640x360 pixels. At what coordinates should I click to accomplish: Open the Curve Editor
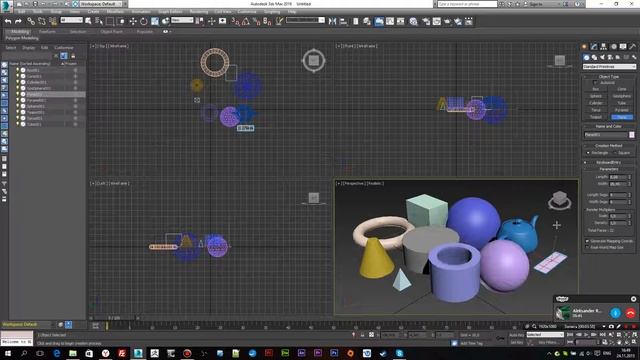click(390, 21)
